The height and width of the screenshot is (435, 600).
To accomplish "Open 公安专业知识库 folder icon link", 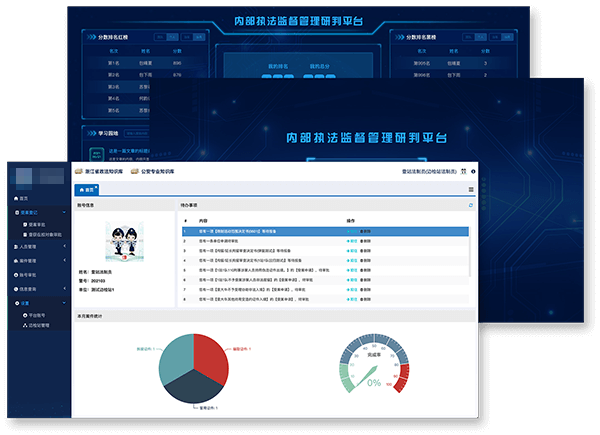I will click(135, 172).
